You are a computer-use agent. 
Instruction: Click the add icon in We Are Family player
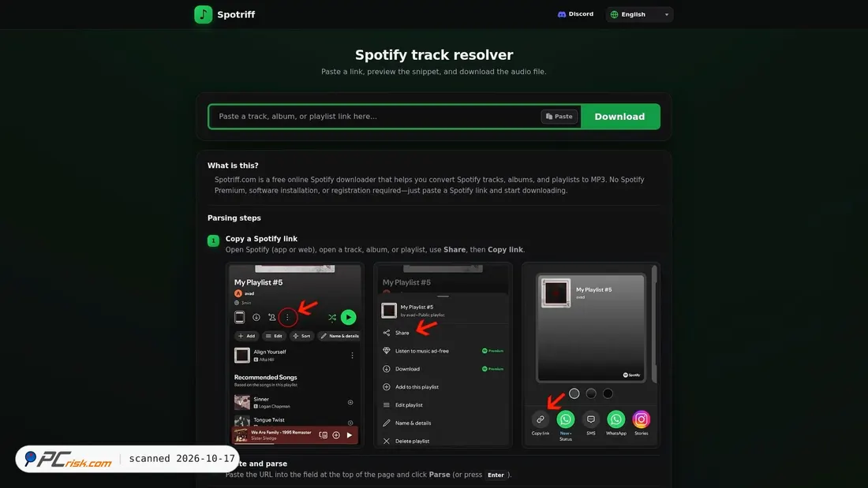[x=336, y=435]
